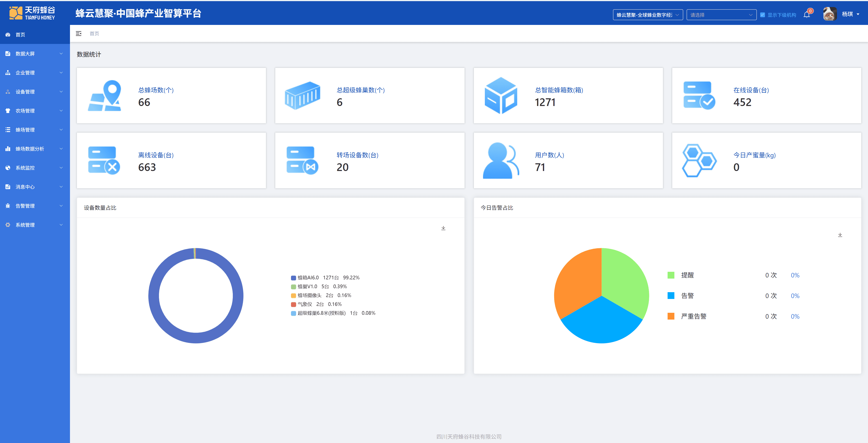
Task: Click the sidebar collapse hamburger icon
Action: click(x=79, y=33)
